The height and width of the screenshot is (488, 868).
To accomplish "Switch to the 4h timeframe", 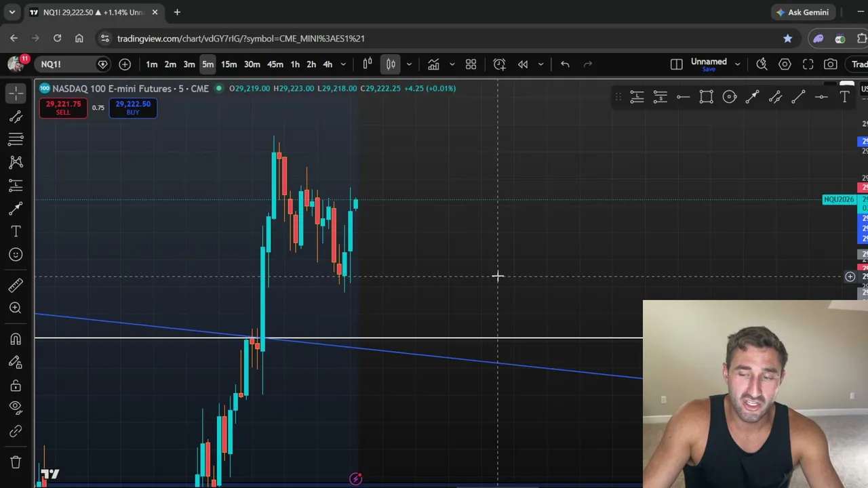I will [328, 64].
